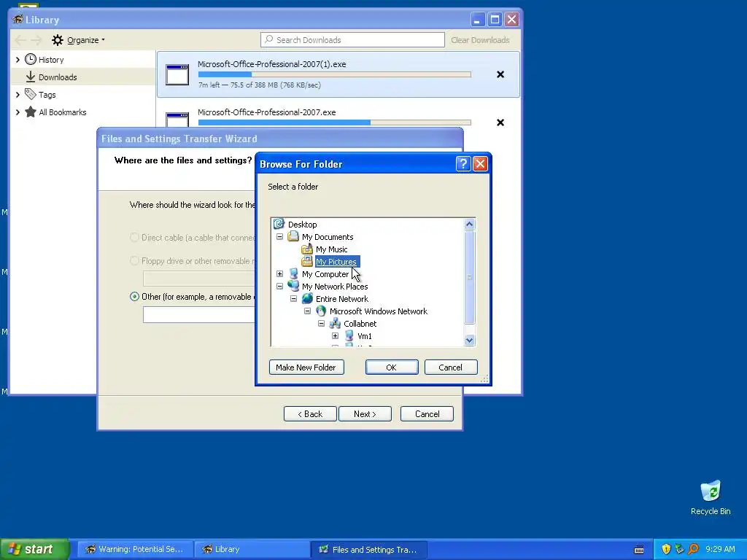Click the OK button in Browse For Folder
The width and height of the screenshot is (747, 560).
pyautogui.click(x=392, y=367)
